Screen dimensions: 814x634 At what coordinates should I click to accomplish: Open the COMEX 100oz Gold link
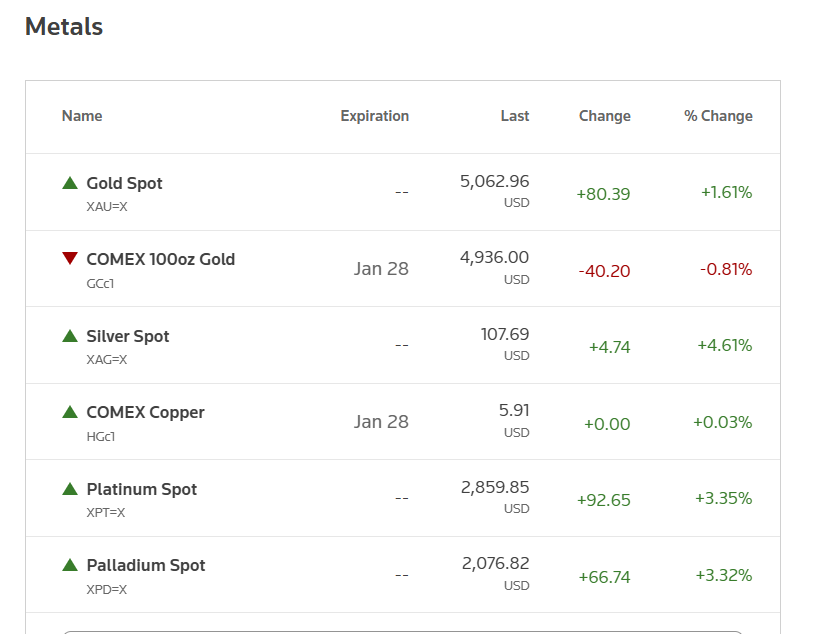tap(160, 259)
